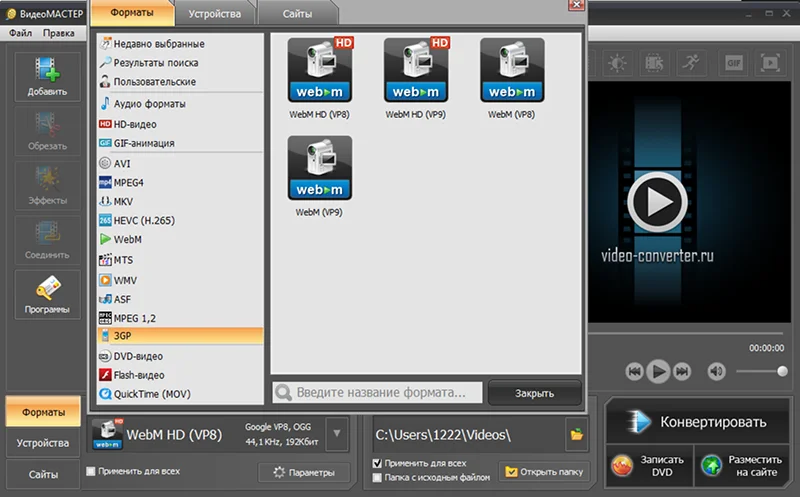Toggle left Применить для всех checkbox
This screenshot has height=497, width=800.
click(91, 471)
